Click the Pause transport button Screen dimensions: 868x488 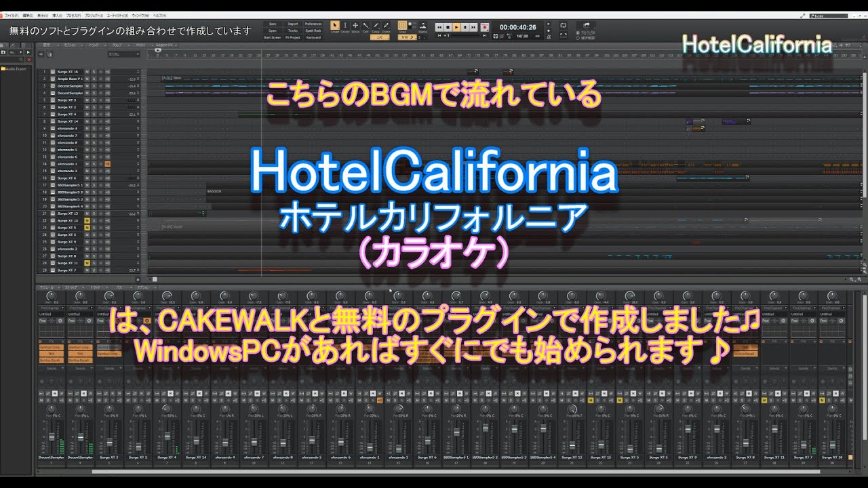[465, 27]
